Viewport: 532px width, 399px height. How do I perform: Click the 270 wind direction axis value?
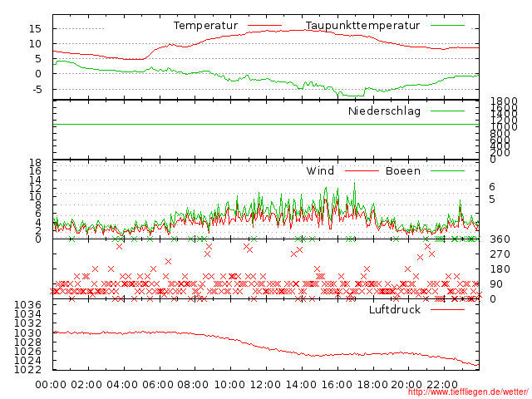tap(500, 254)
